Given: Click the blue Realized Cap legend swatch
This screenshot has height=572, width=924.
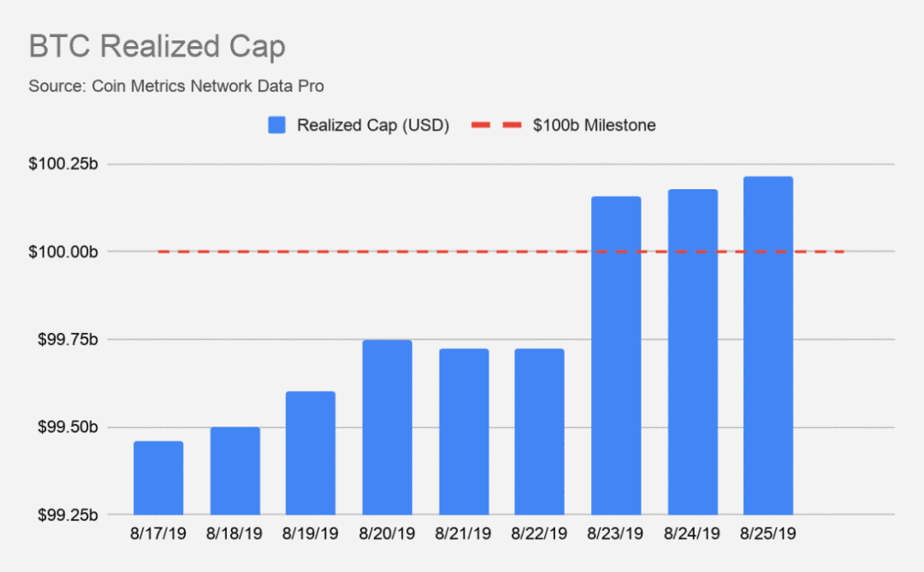Looking at the screenshot, I should 276,125.
